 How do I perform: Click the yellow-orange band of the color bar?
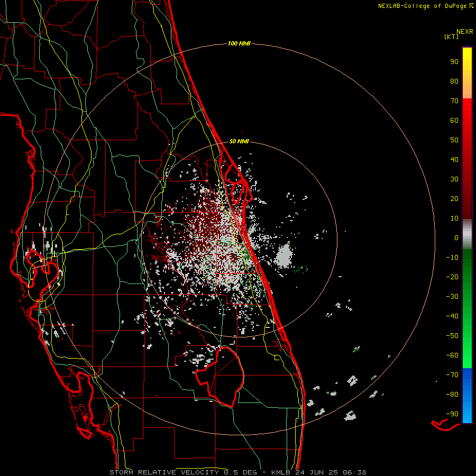[467, 73]
